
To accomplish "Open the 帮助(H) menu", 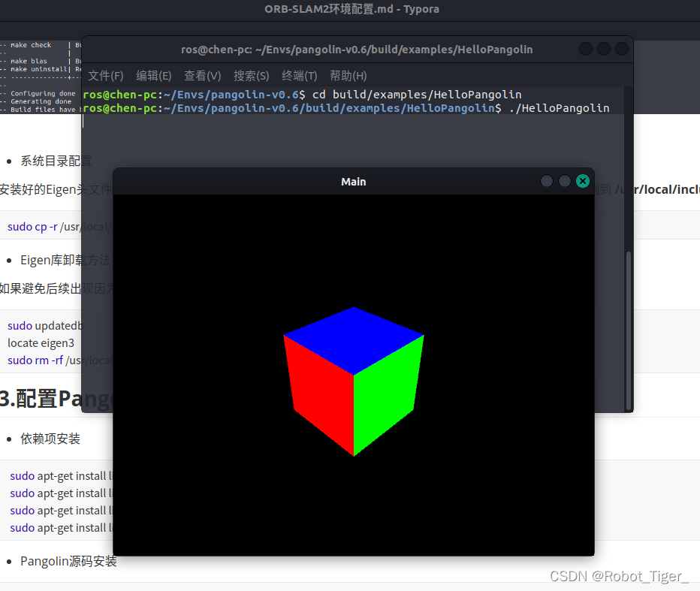I will 348,76.
